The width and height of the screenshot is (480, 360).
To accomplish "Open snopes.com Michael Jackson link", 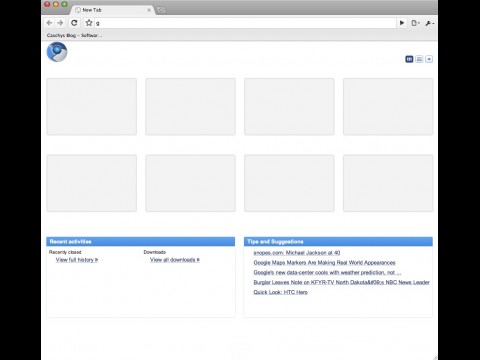I will pyautogui.click(x=297, y=253).
